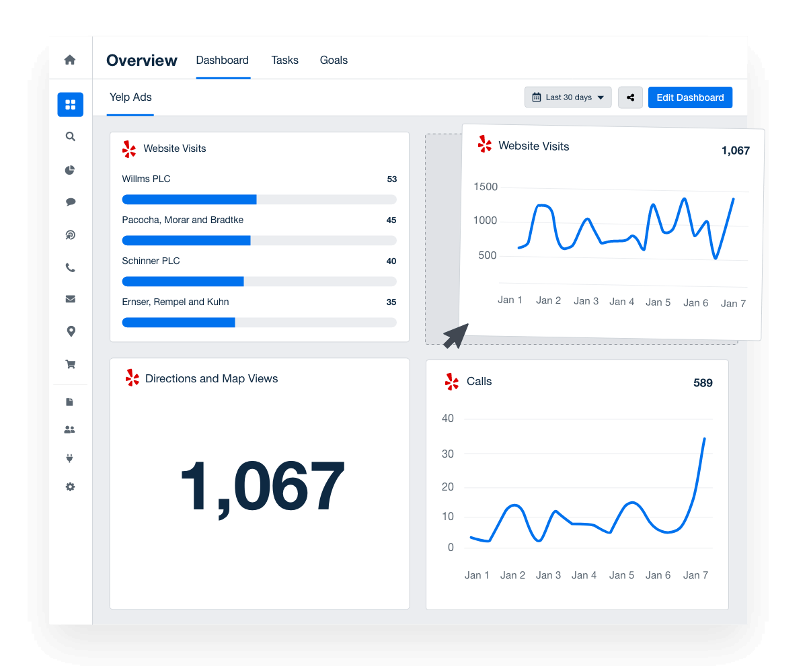807x672 pixels.
Task: Click the chat bubble icon
Action: (x=71, y=202)
